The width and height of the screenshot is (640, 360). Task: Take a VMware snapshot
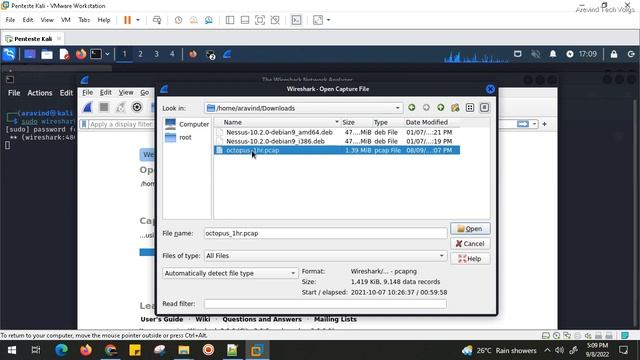click(x=178, y=20)
